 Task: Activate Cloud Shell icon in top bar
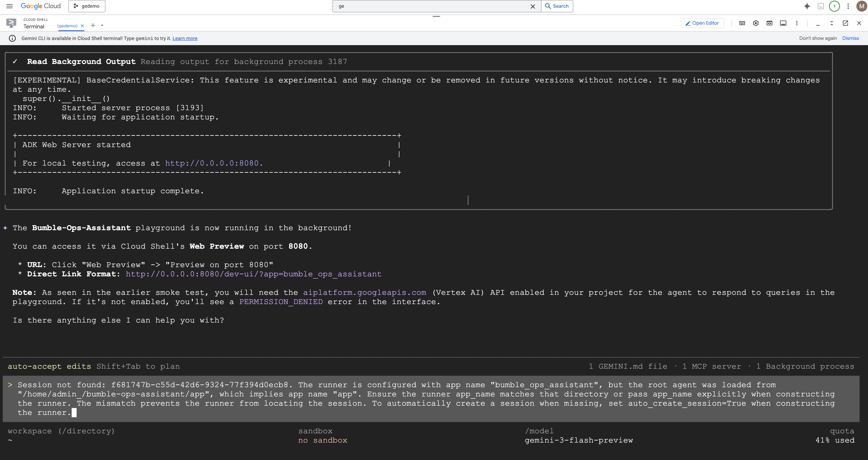pos(821,6)
